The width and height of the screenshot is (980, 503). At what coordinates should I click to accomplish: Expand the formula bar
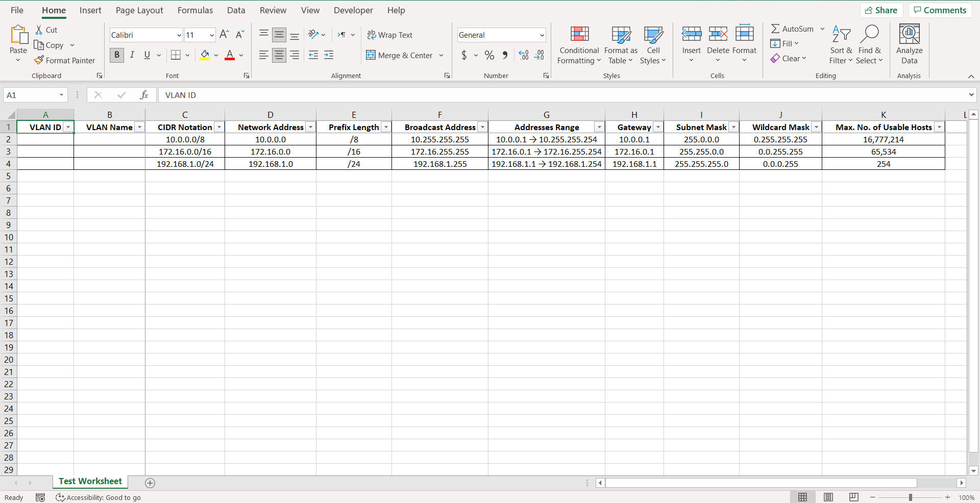tap(971, 95)
